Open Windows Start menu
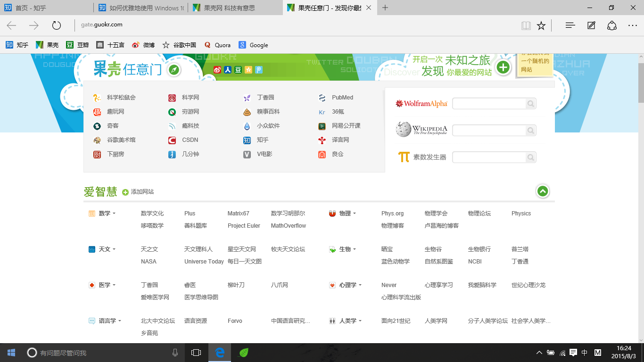Screen dimensions: 644x362 (x=11, y=353)
